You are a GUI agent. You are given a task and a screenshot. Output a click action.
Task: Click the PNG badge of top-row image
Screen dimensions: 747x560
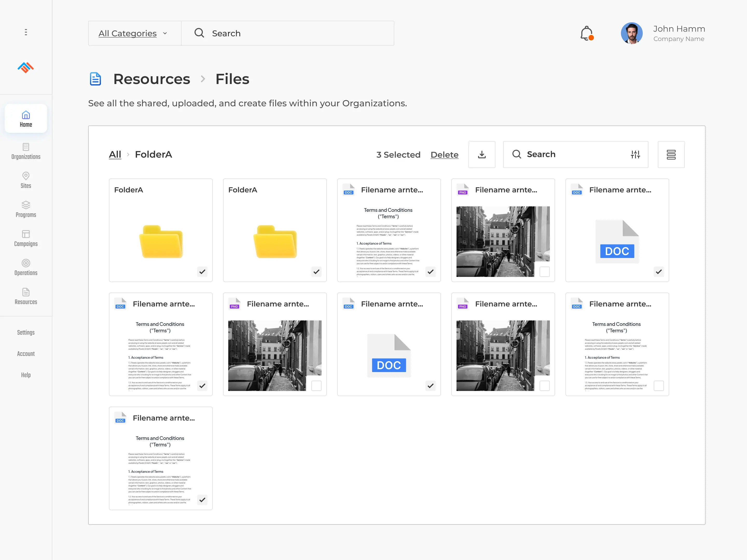[463, 192]
